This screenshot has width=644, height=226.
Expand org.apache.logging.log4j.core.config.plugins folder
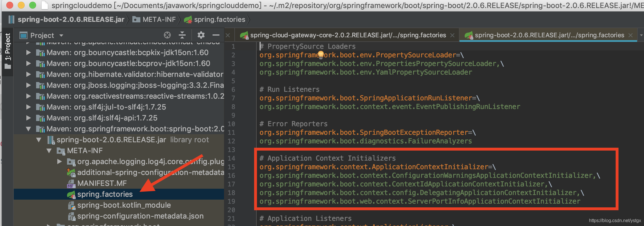(59, 161)
